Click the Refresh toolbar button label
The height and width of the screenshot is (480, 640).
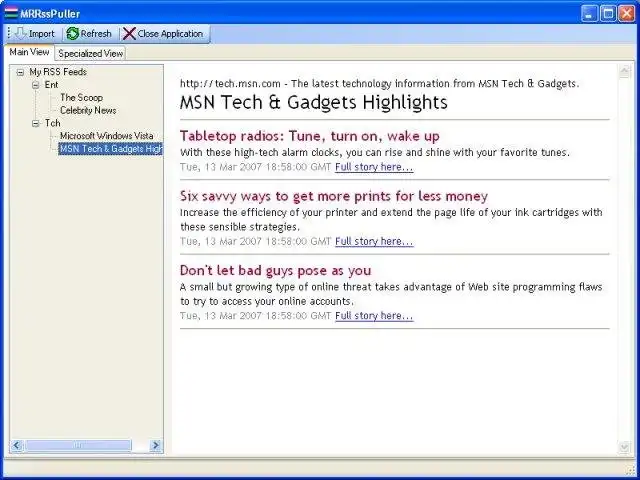point(96,33)
